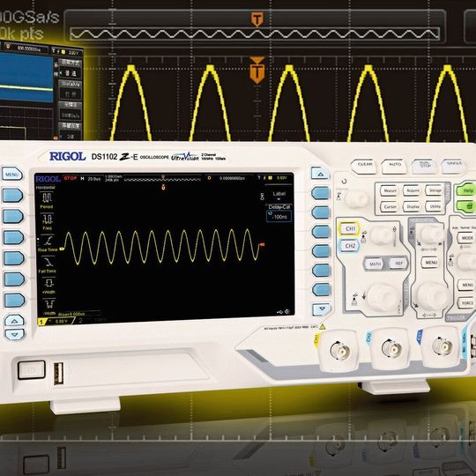This screenshot has width=476, height=476.
Task: Open the Label dropdown on the scope screen
Action: pyautogui.click(x=279, y=196)
